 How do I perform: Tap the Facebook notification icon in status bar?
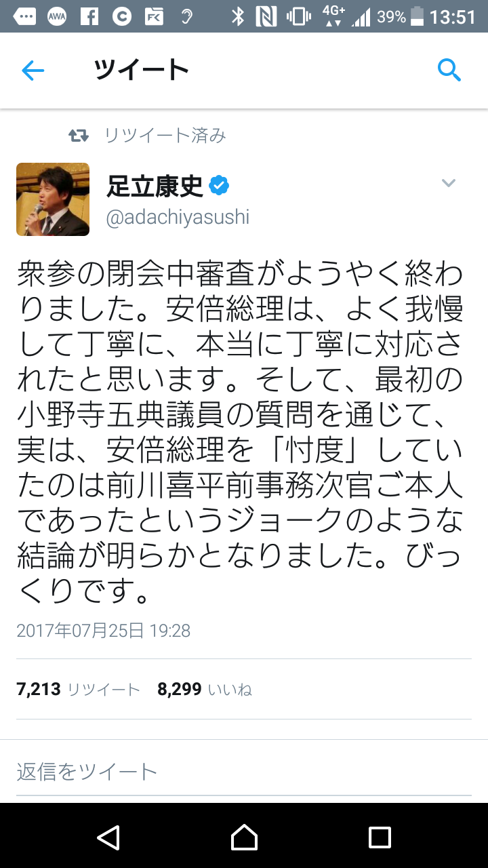[89, 18]
